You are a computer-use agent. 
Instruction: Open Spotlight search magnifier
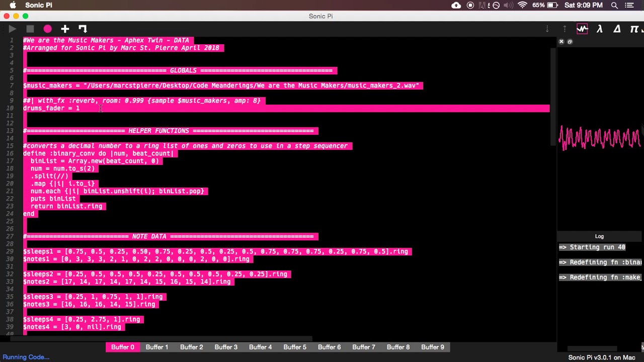614,5
